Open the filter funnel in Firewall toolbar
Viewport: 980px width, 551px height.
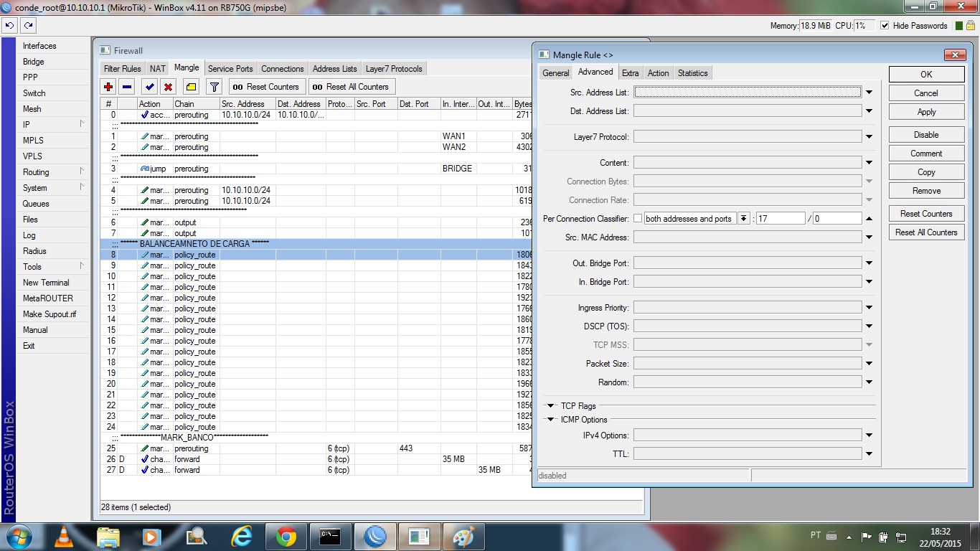[x=214, y=87]
